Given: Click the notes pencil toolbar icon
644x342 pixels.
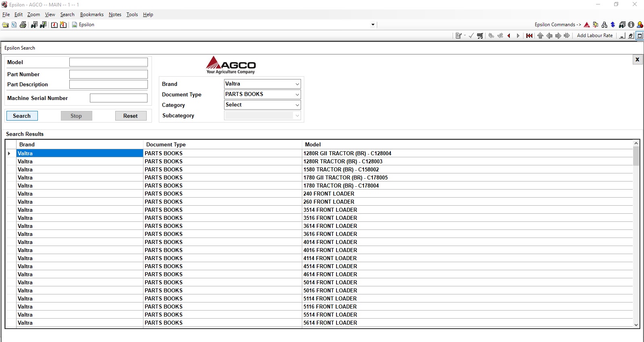Looking at the screenshot, I should tap(458, 35).
